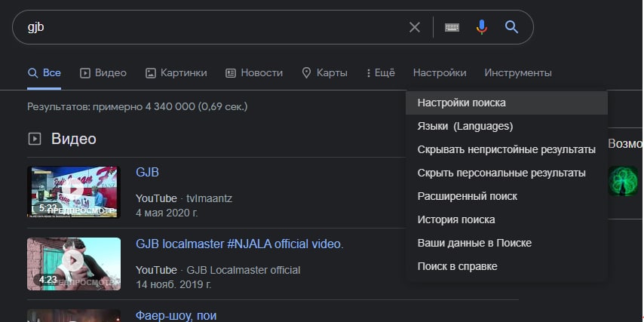Screen dimensions: 644x322
Task: Toggle the Настройки dropdown menu
Action: (x=440, y=73)
